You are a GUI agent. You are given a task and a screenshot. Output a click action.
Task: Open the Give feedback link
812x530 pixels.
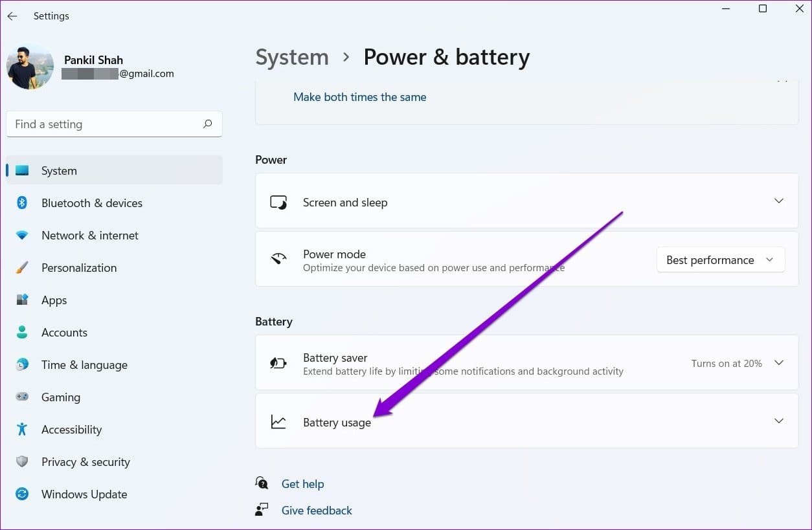317,510
